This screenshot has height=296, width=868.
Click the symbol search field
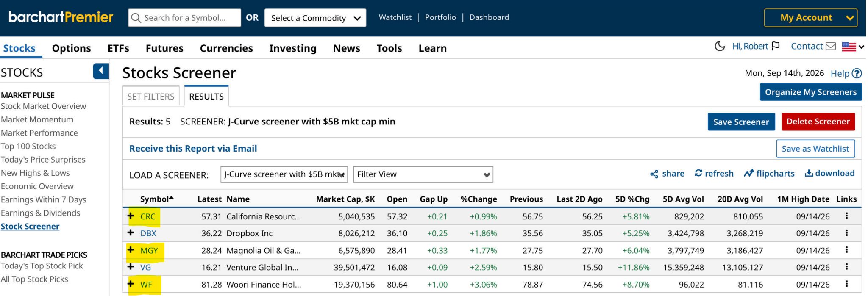[x=184, y=18]
